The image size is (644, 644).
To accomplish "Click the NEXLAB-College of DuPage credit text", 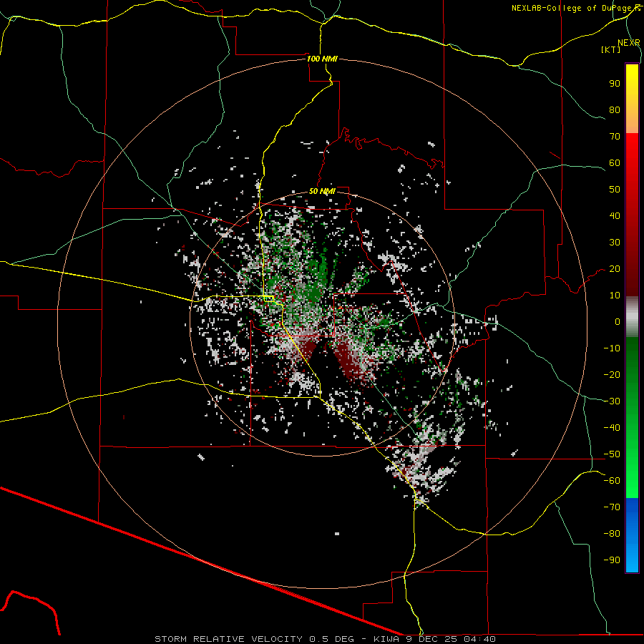I will [576, 8].
